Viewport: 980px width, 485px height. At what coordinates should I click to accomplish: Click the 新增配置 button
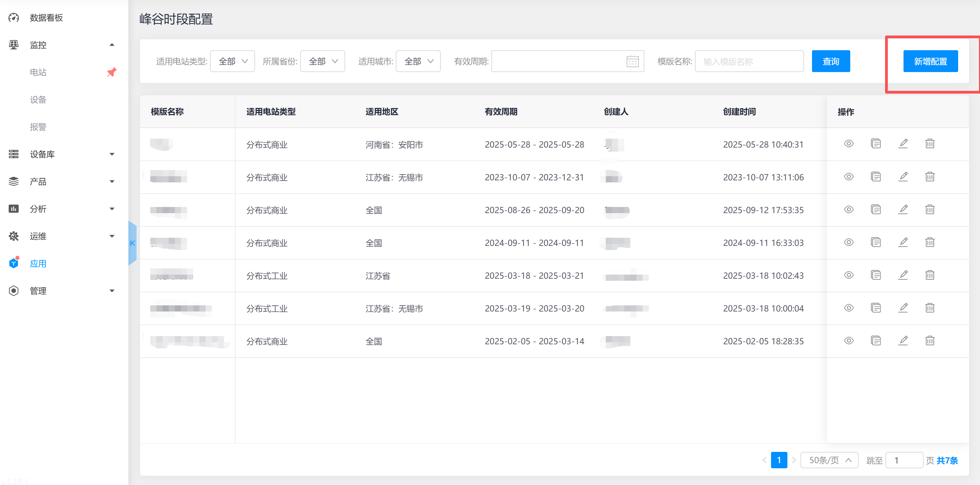(930, 61)
